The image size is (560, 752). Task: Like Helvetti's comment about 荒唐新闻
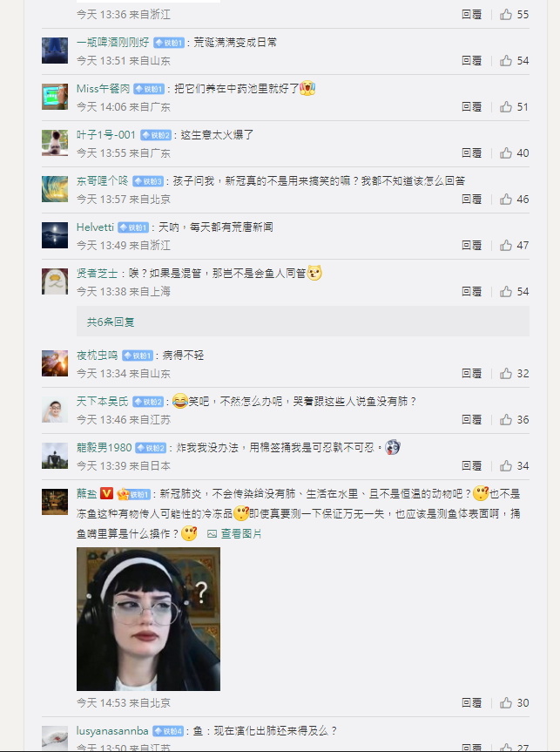pos(506,245)
